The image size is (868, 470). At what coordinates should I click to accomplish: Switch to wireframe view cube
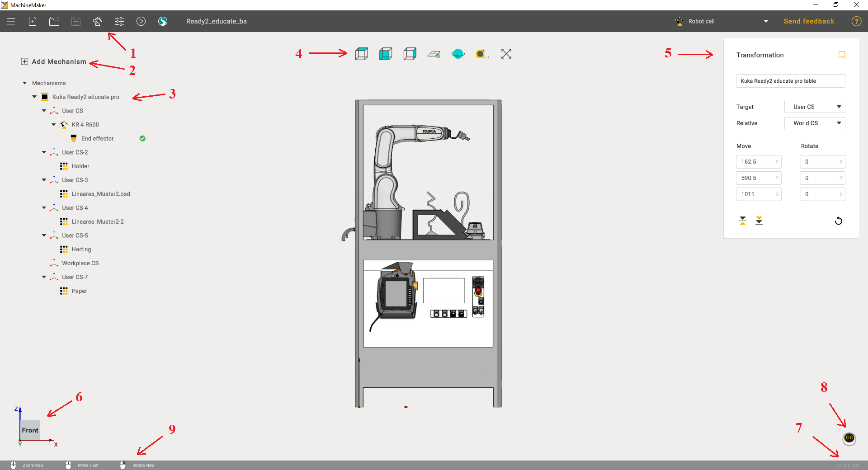(362, 54)
